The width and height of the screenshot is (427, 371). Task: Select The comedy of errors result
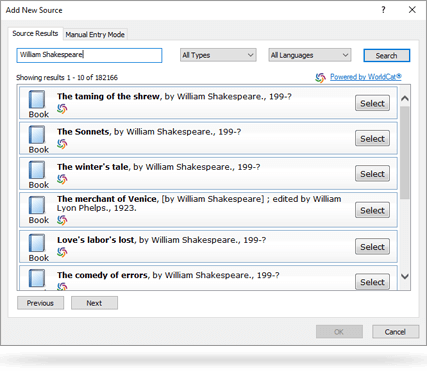pos(372,282)
